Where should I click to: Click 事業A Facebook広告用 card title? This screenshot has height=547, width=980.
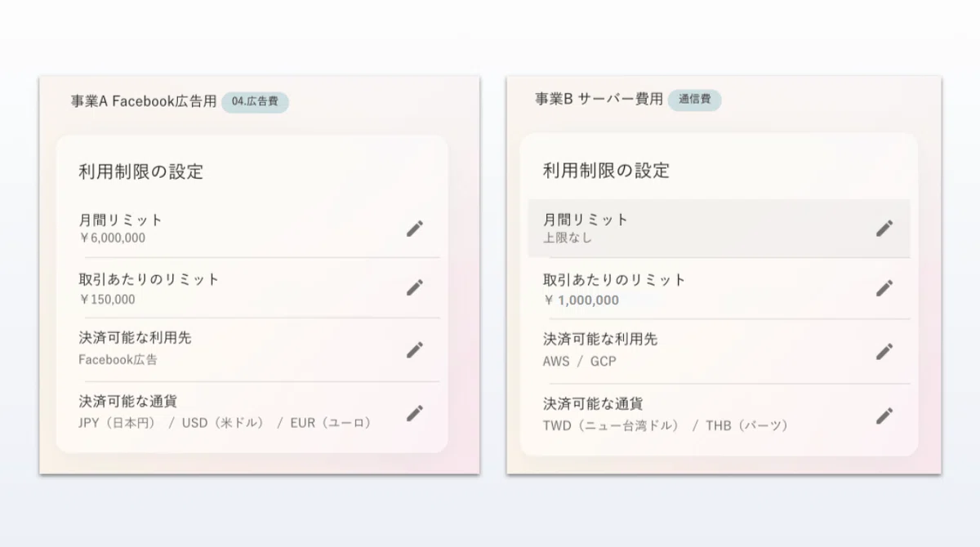(144, 102)
